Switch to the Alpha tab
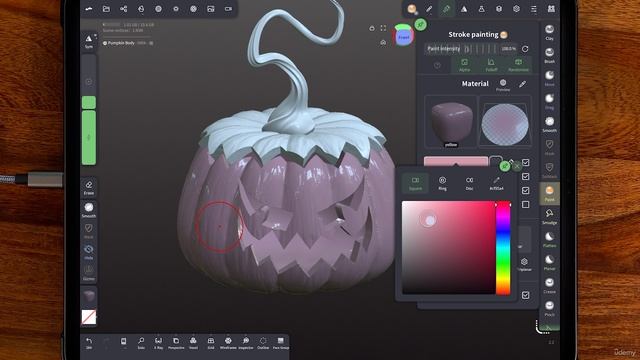This screenshot has height=360, width=640. 464,65
